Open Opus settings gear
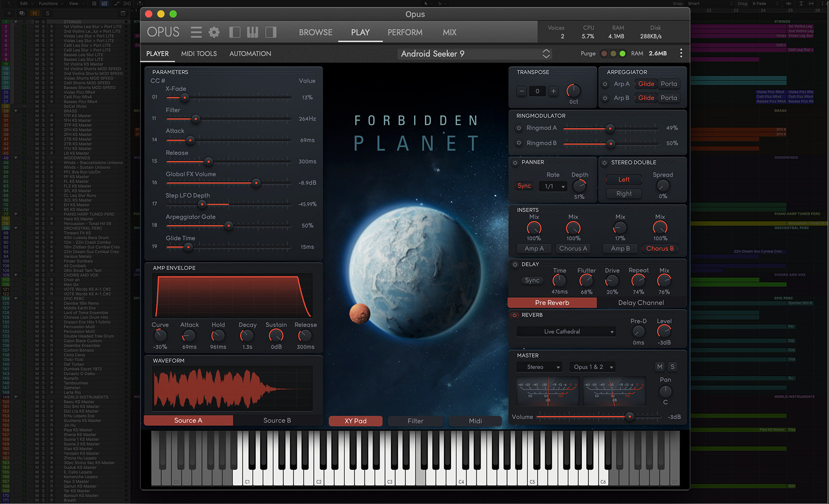Image resolution: width=829 pixels, height=504 pixels. (x=214, y=32)
